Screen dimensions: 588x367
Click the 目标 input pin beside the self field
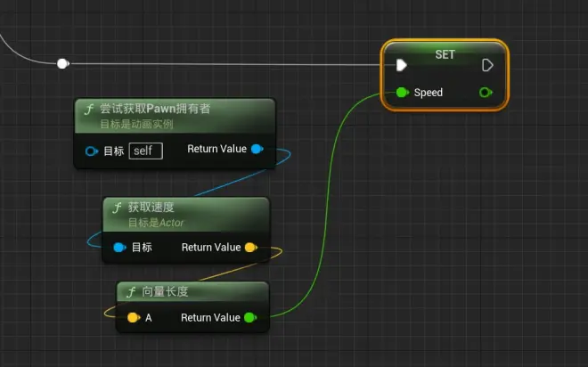pos(91,151)
